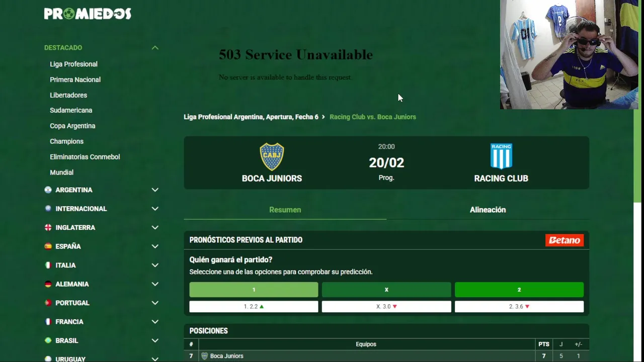Switch to the Alineación tab

point(488,210)
